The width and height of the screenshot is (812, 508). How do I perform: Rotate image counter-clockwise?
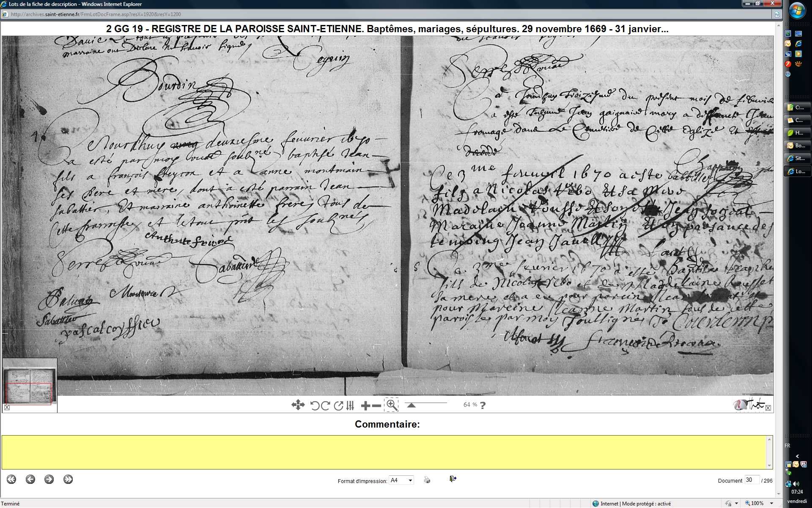(315, 406)
